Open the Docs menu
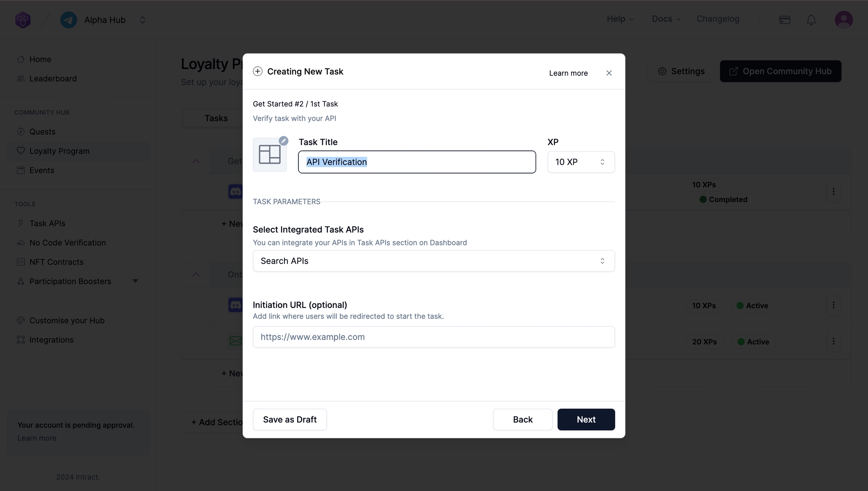Screen dimensions: 868x491 click(x=666, y=19)
